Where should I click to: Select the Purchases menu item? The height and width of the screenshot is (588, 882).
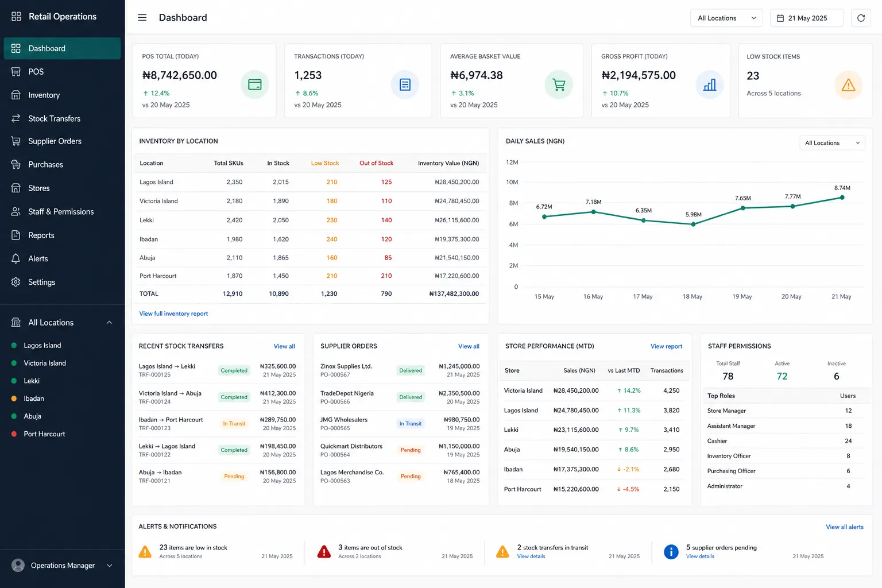click(x=62, y=165)
